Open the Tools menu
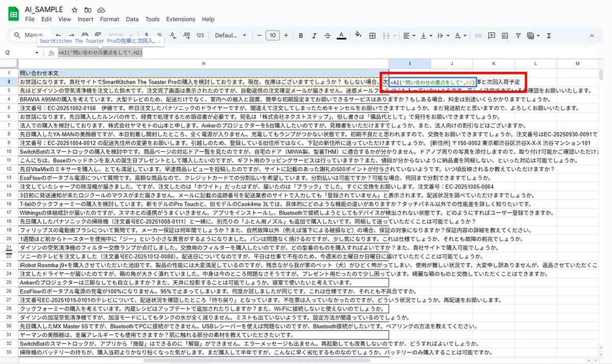 152,19
